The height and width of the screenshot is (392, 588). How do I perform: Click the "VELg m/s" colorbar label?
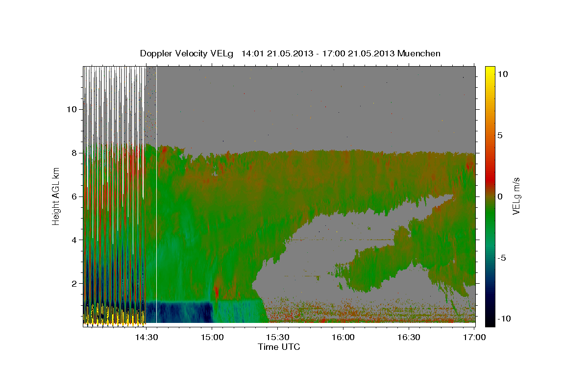516,196
